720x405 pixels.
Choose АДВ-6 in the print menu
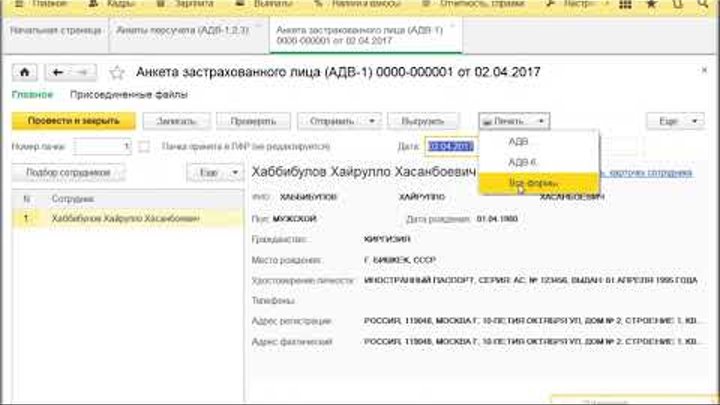coord(539,162)
